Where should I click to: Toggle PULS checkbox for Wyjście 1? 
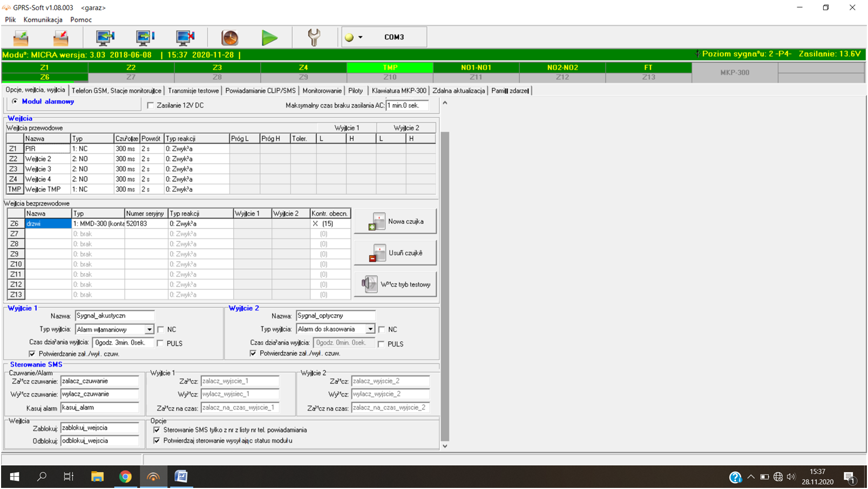tap(161, 343)
